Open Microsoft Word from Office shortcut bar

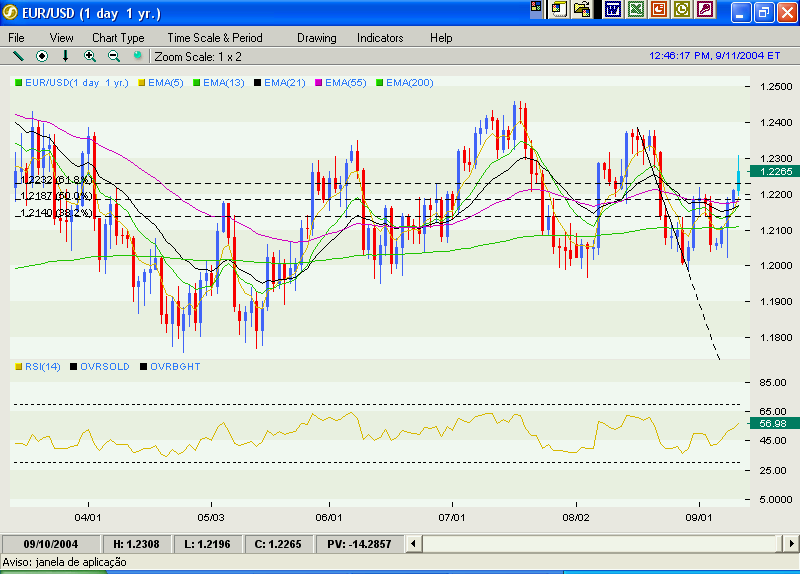tap(612, 10)
